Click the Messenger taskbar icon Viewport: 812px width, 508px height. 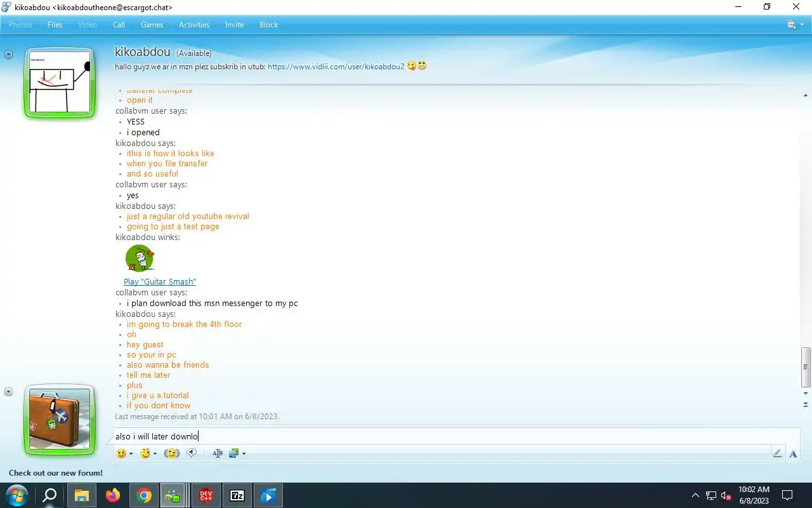pos(173,495)
